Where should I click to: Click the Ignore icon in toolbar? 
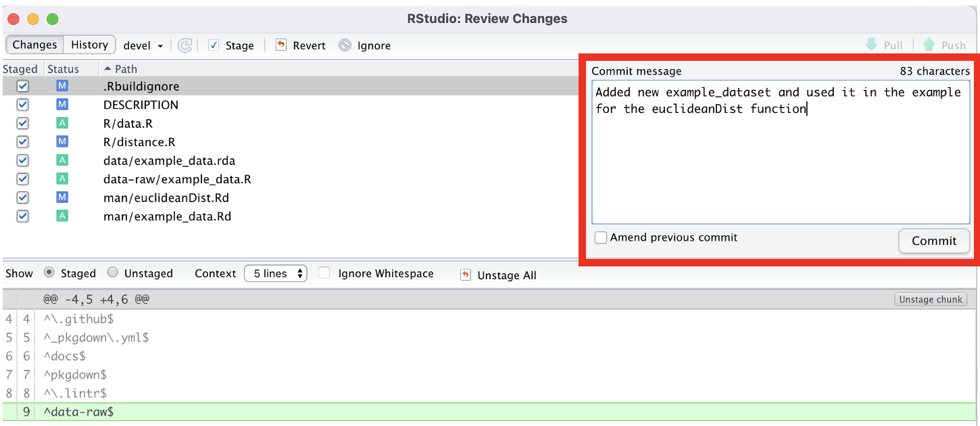coord(345,45)
